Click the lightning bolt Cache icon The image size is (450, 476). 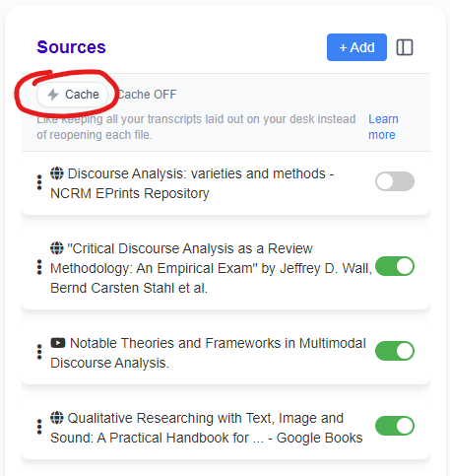53,95
